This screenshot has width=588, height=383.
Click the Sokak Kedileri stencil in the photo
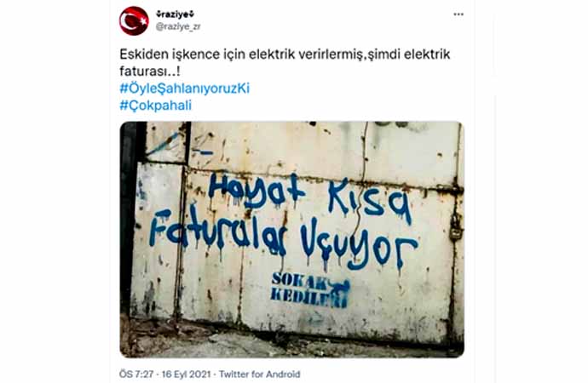click(x=310, y=289)
